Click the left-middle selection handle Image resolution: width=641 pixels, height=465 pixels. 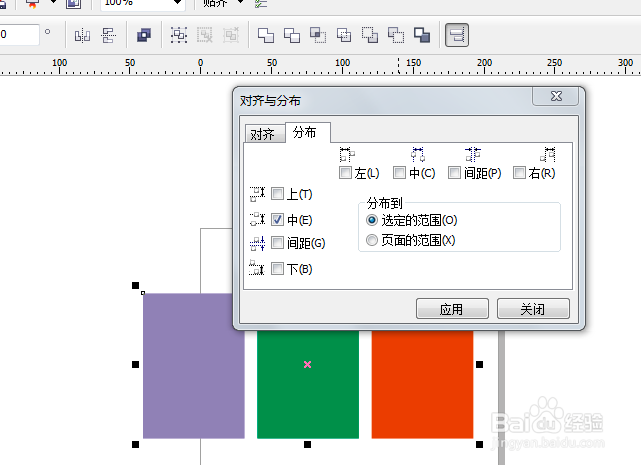[x=135, y=364]
